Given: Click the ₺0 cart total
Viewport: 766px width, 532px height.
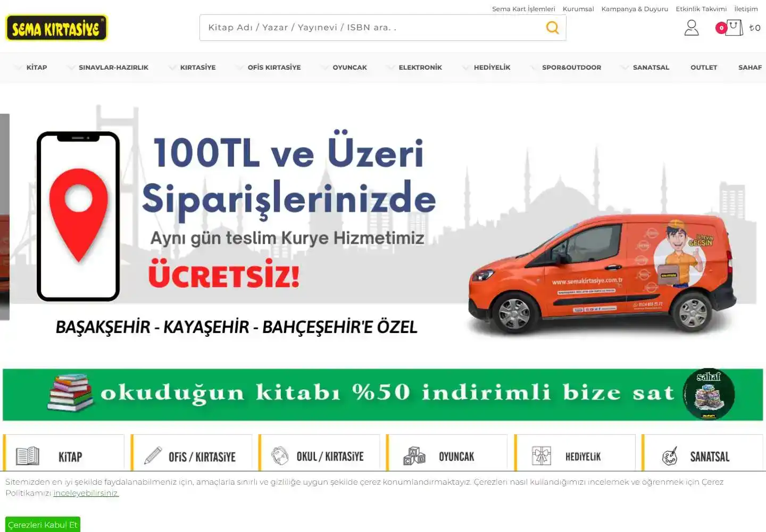Looking at the screenshot, I should [x=755, y=28].
